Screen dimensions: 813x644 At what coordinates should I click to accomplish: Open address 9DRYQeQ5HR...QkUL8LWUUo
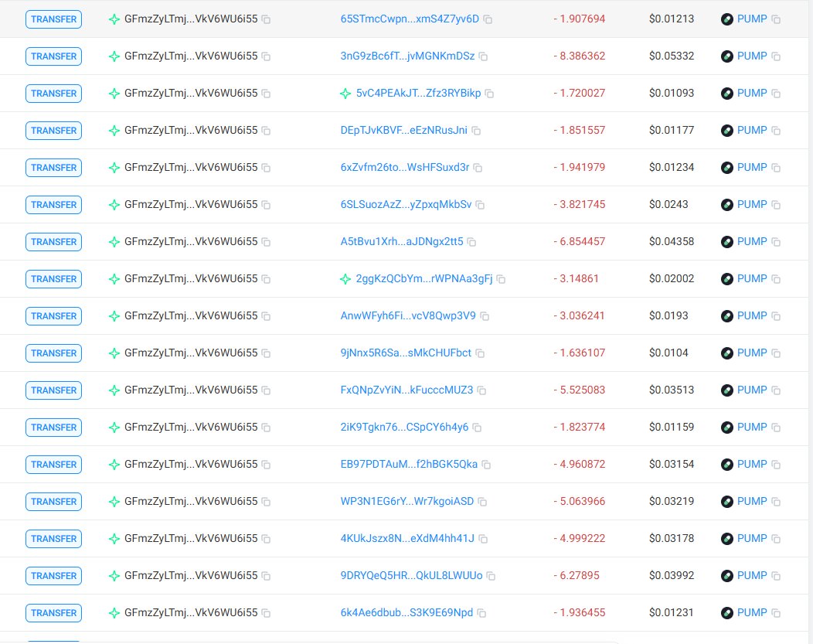(x=412, y=575)
